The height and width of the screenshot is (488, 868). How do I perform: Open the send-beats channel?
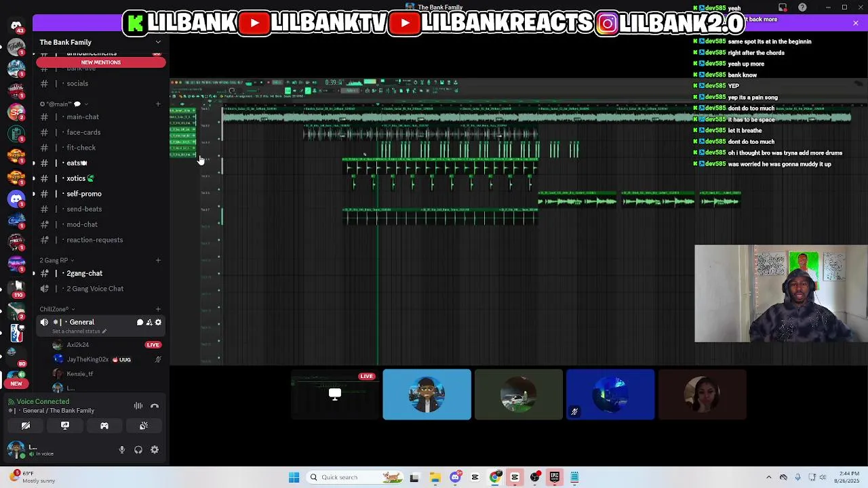coord(100,209)
